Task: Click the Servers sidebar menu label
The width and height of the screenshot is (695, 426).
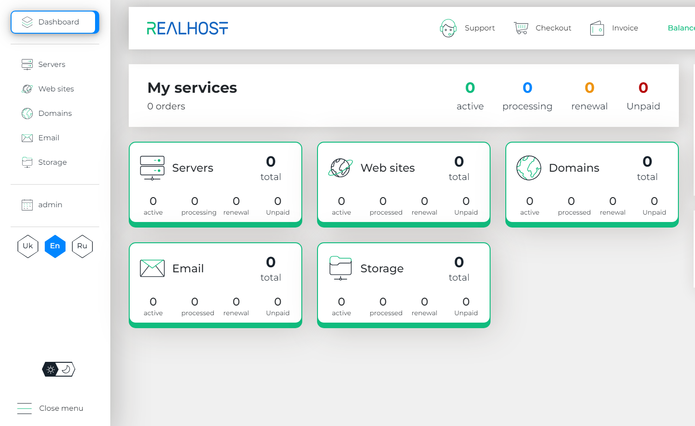Action: [x=51, y=64]
